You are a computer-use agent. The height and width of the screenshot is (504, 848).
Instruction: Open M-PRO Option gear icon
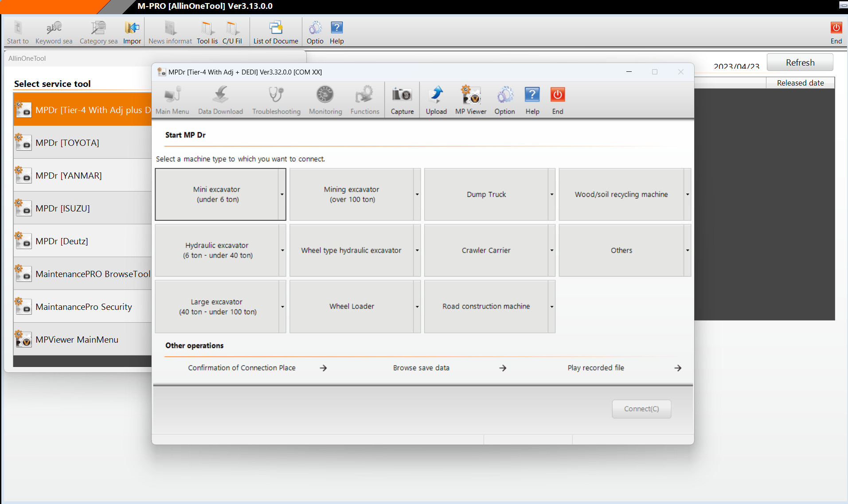tap(315, 28)
